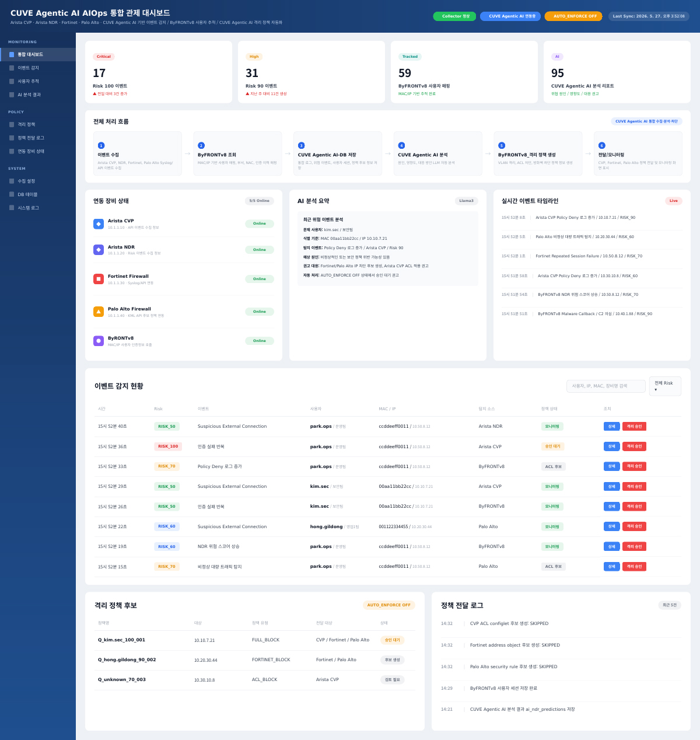Click the AI 분석 결과 sidebar icon

click(12, 95)
